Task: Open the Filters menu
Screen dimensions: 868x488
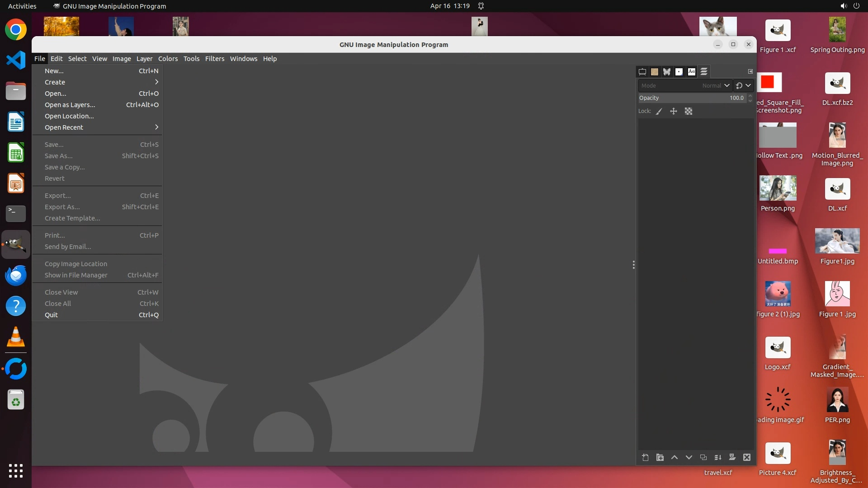Action: [214, 59]
